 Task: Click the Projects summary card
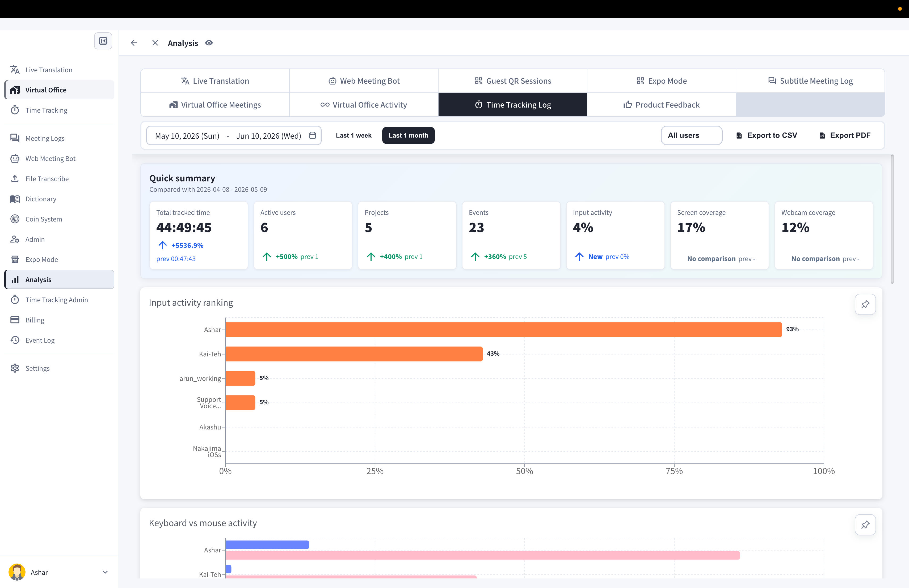pos(407,235)
